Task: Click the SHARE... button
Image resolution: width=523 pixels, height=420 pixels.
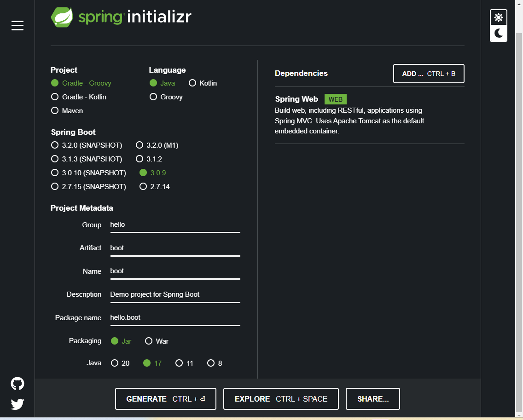Action: tap(373, 399)
